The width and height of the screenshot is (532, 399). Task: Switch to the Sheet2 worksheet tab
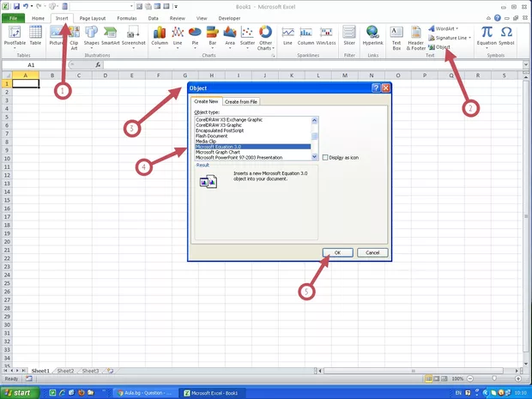[x=66, y=371]
